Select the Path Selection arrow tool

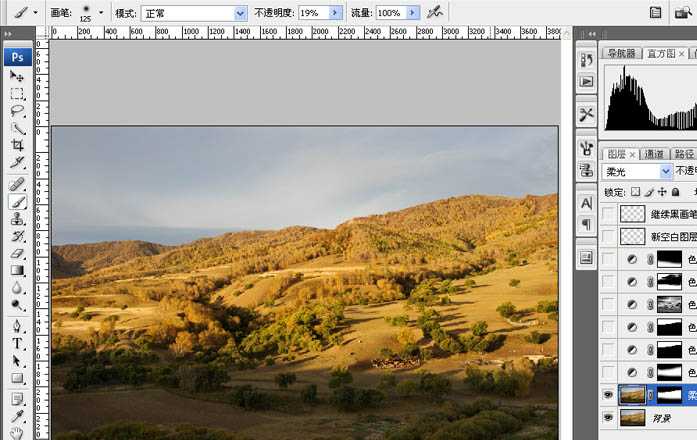(17, 361)
